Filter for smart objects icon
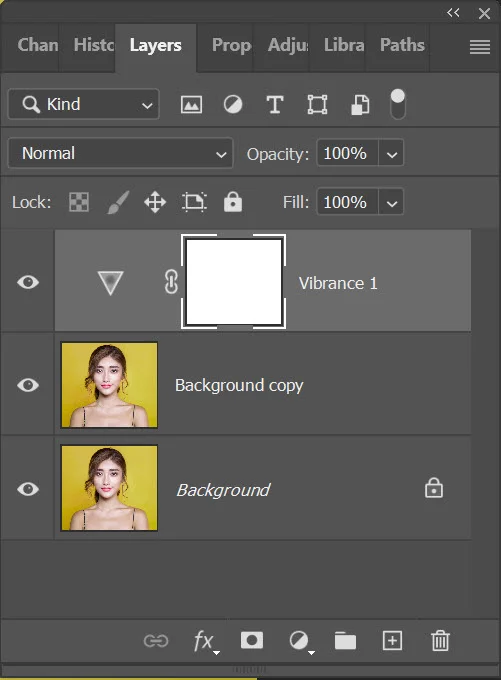The image size is (501, 680). click(360, 105)
